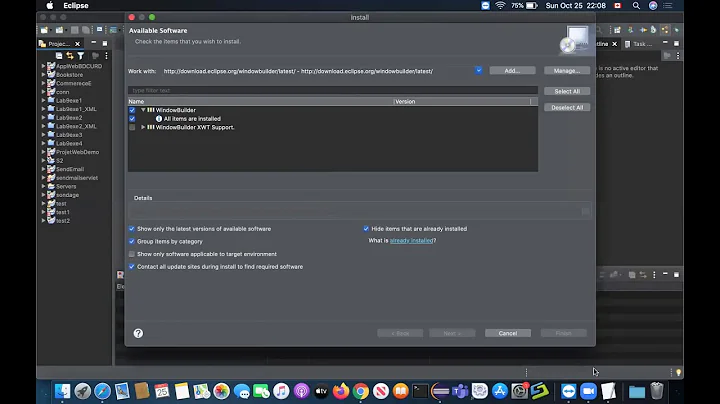Collapse All in Project Explorer toolbar
This screenshot has width=720, height=404.
(59, 56)
